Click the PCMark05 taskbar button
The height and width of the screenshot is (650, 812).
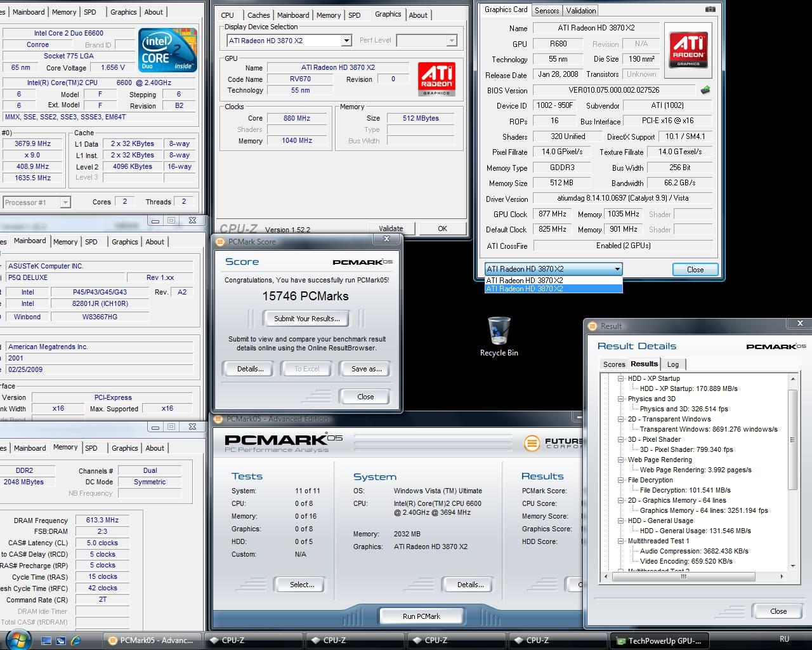tap(152, 640)
